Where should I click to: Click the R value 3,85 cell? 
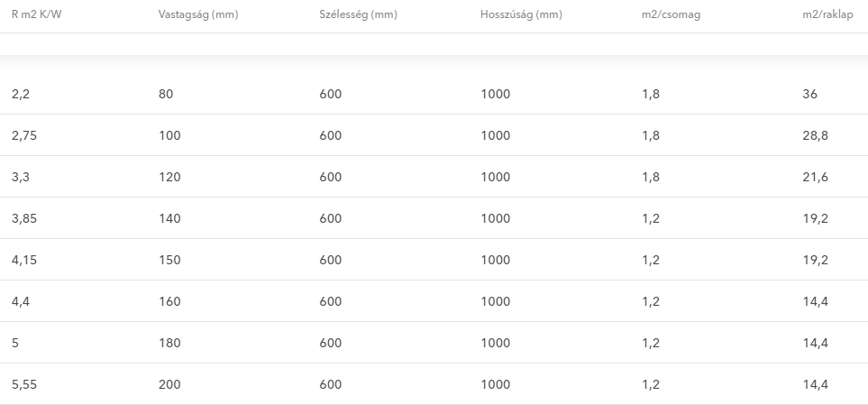[x=24, y=218]
